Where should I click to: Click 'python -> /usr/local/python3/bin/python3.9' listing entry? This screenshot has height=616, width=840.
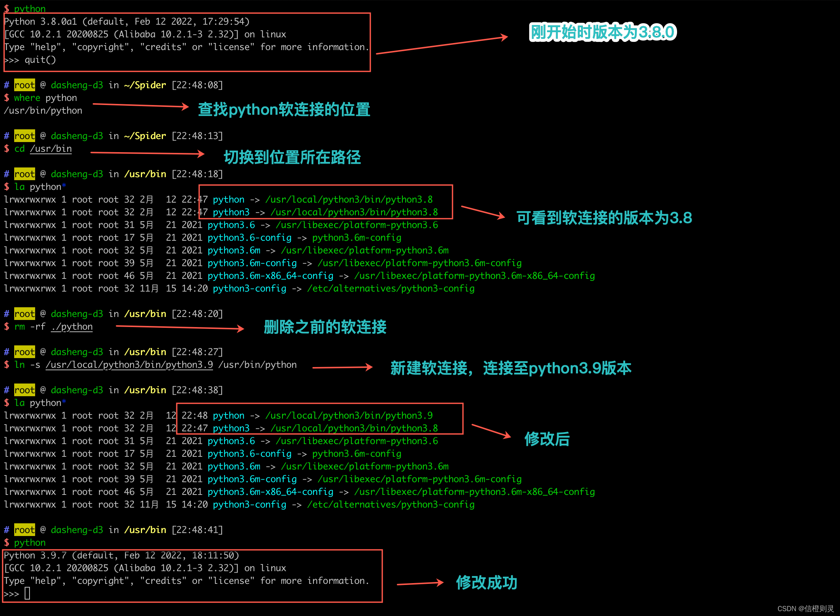(323, 416)
